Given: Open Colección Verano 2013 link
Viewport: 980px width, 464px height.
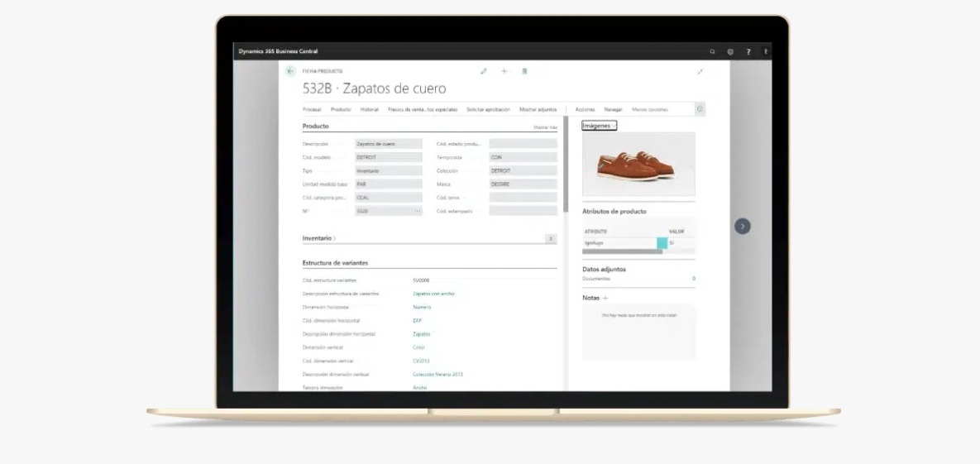Looking at the screenshot, I should [438, 375].
